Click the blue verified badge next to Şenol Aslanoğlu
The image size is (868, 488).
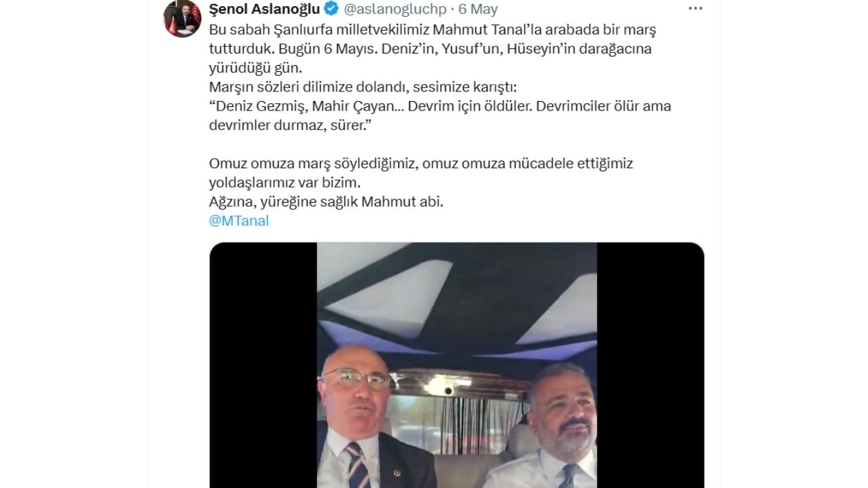pyautogui.click(x=332, y=9)
